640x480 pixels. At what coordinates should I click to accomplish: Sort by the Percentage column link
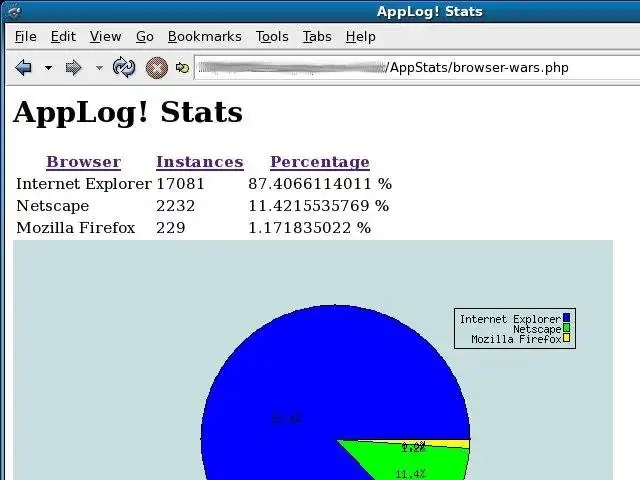(320, 162)
